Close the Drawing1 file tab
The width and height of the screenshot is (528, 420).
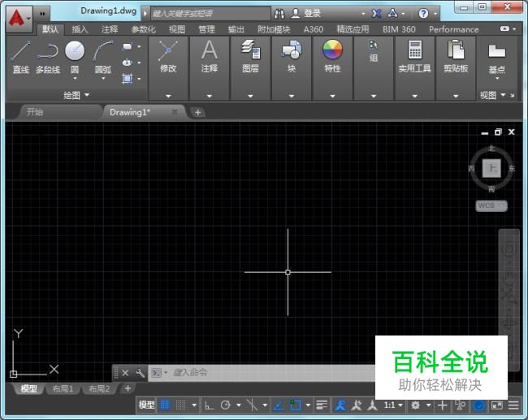(175, 112)
